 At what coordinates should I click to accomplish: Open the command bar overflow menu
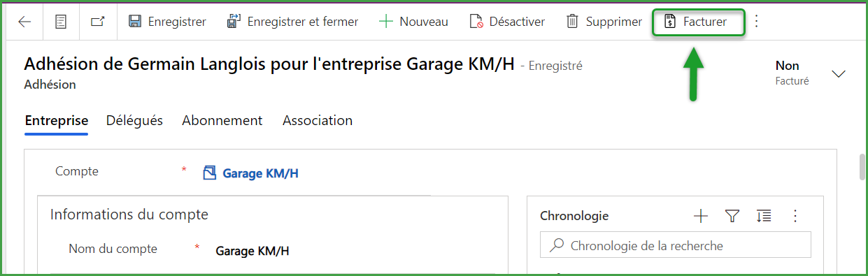coord(756,22)
